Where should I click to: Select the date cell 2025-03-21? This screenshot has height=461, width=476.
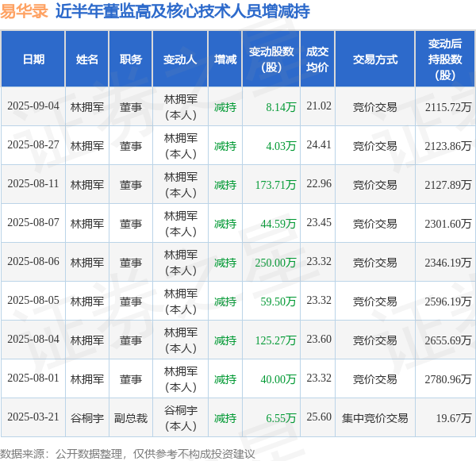tap(33, 417)
